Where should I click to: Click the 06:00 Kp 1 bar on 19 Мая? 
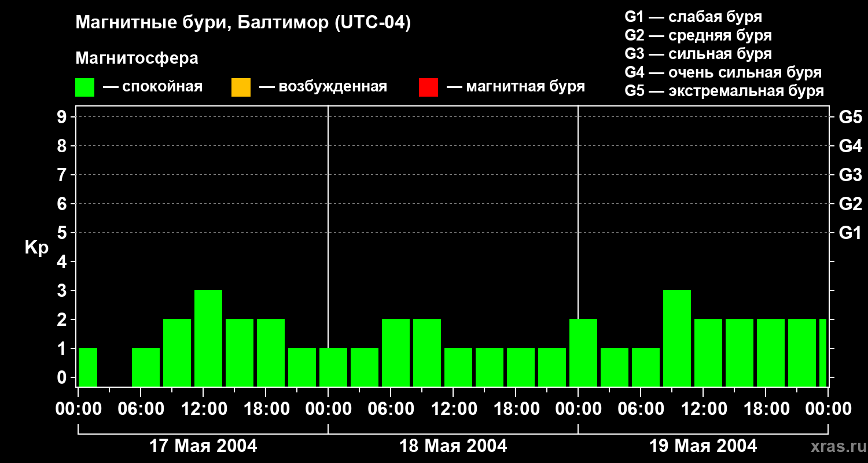[x=646, y=367]
